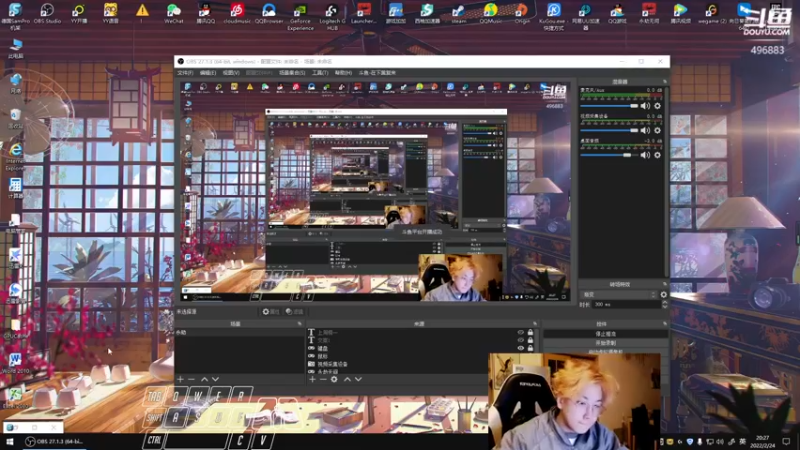Mute the 桌面音频 channel

pos(645,155)
